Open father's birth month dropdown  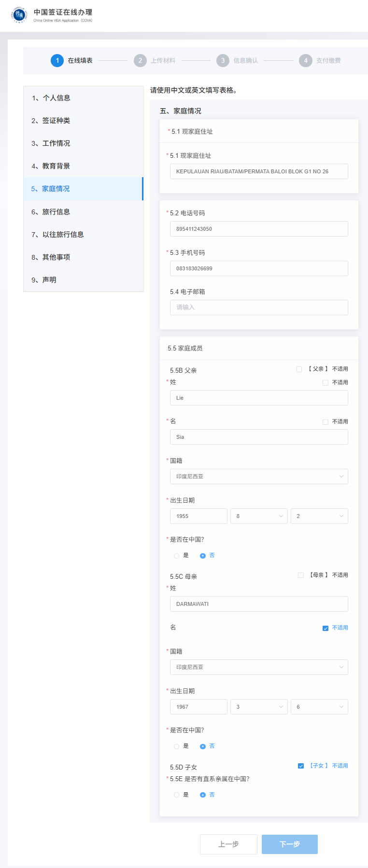(259, 516)
